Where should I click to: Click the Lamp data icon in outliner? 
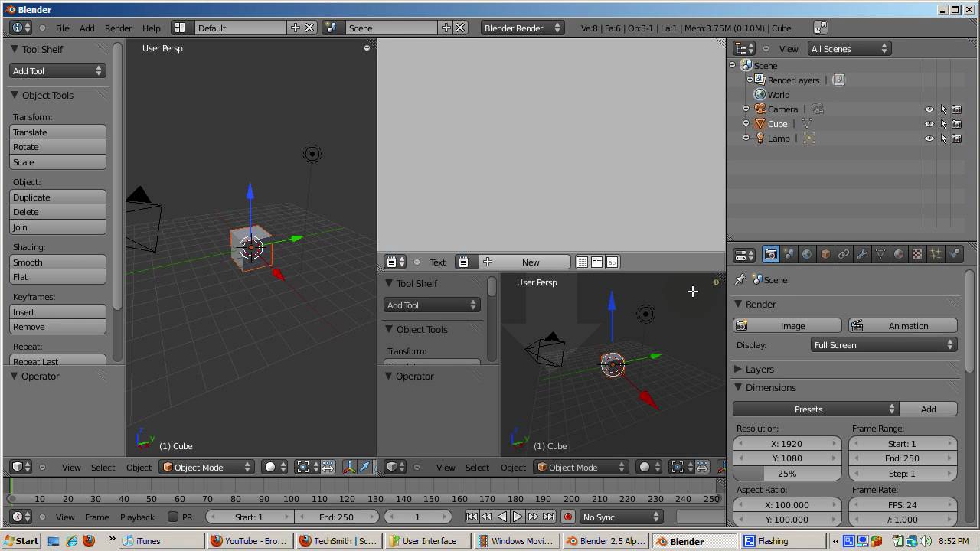coord(808,139)
